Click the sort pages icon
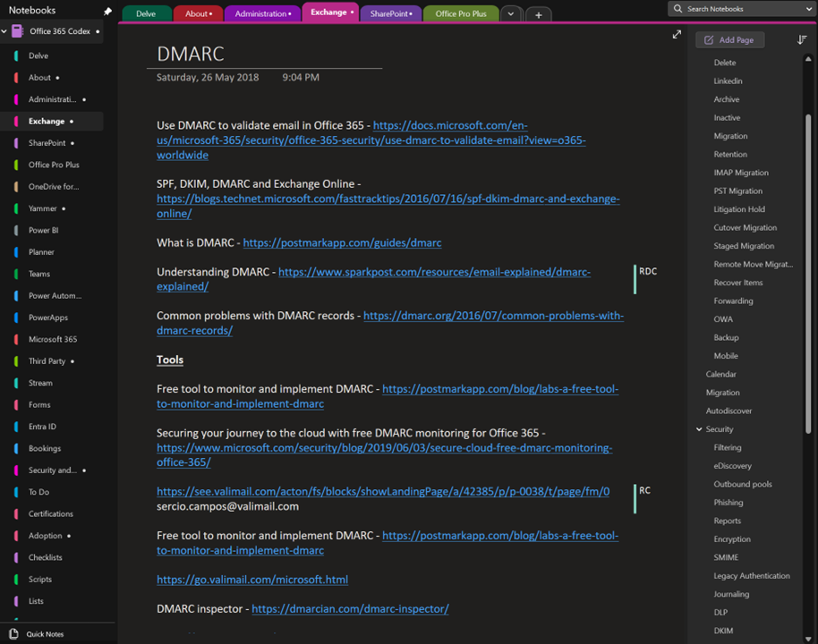This screenshot has height=644, width=818. 802,40
